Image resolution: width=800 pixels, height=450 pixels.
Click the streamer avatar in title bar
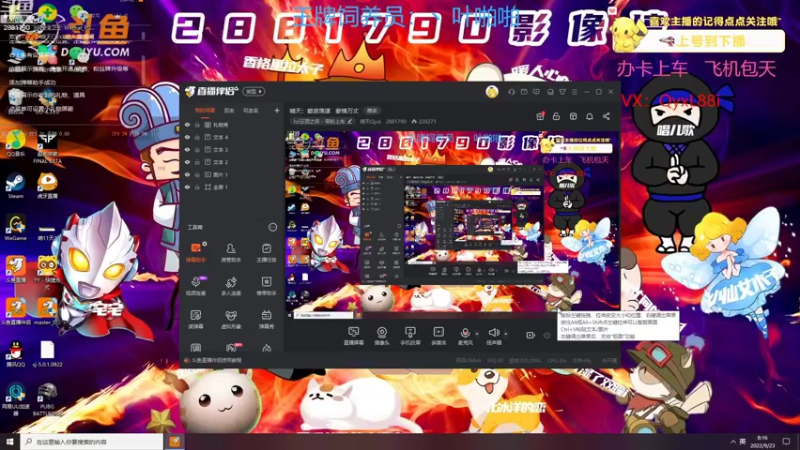click(492, 92)
